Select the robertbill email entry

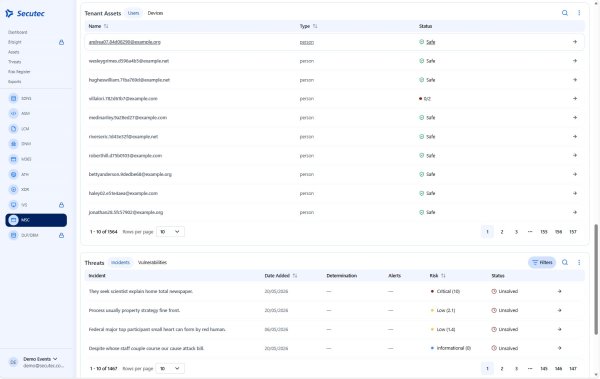[x=125, y=156]
